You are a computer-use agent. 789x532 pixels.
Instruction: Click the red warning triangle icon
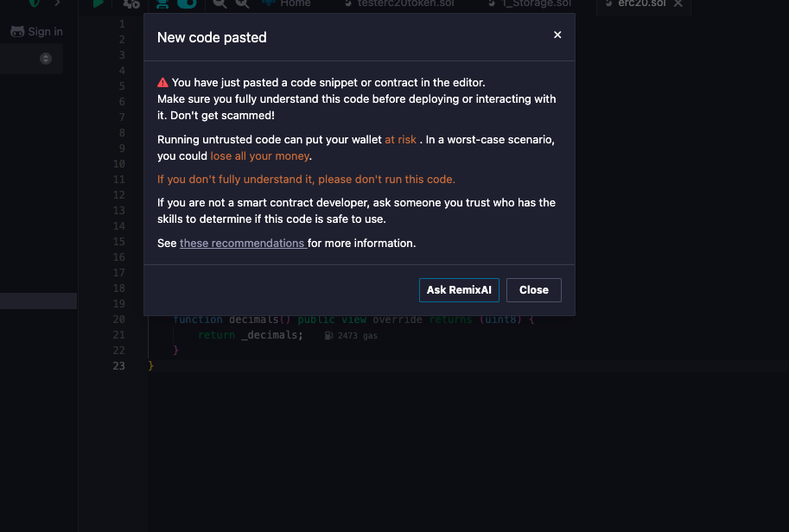tap(162, 82)
